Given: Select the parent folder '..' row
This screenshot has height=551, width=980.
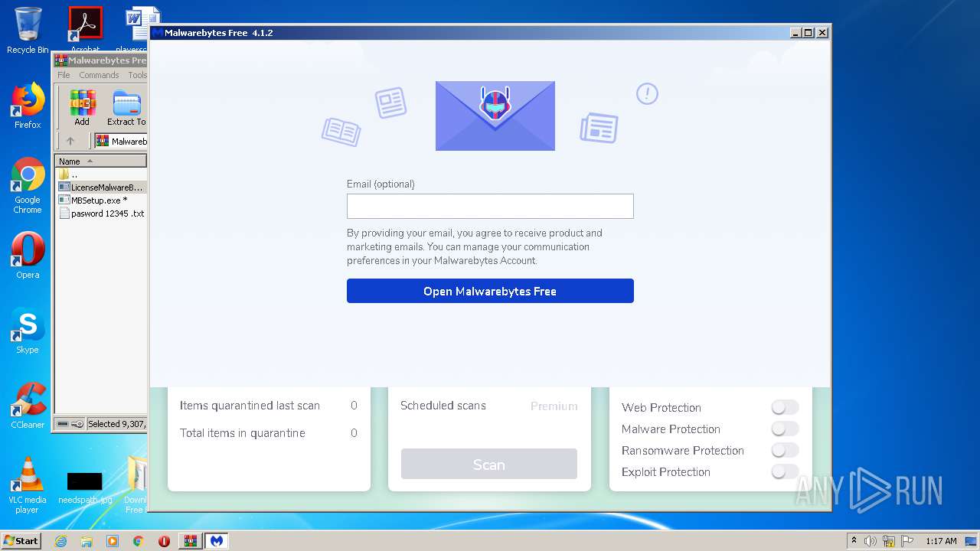Looking at the screenshot, I should pos(101,174).
